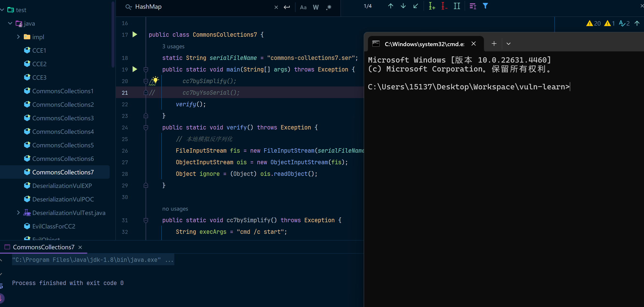The image size is (644, 307).
Task: Go to previous highlighted error arrow
Action: pyautogui.click(x=637, y=23)
